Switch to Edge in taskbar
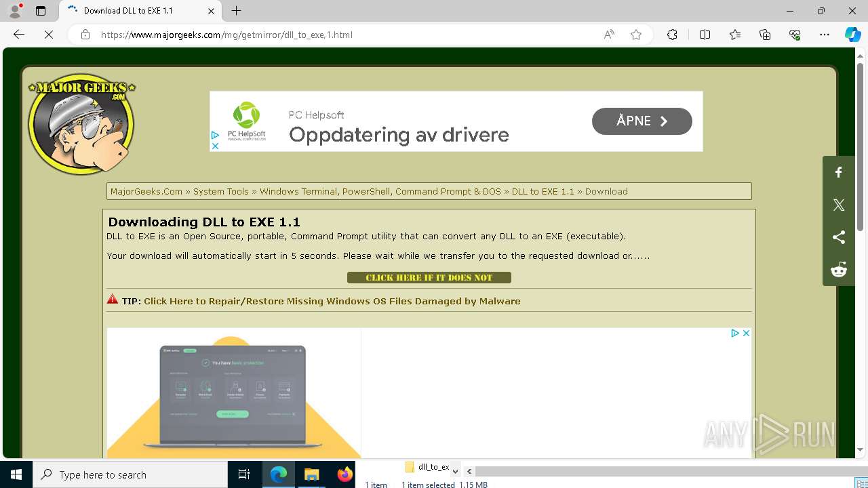This screenshot has width=868, height=488. click(x=279, y=474)
